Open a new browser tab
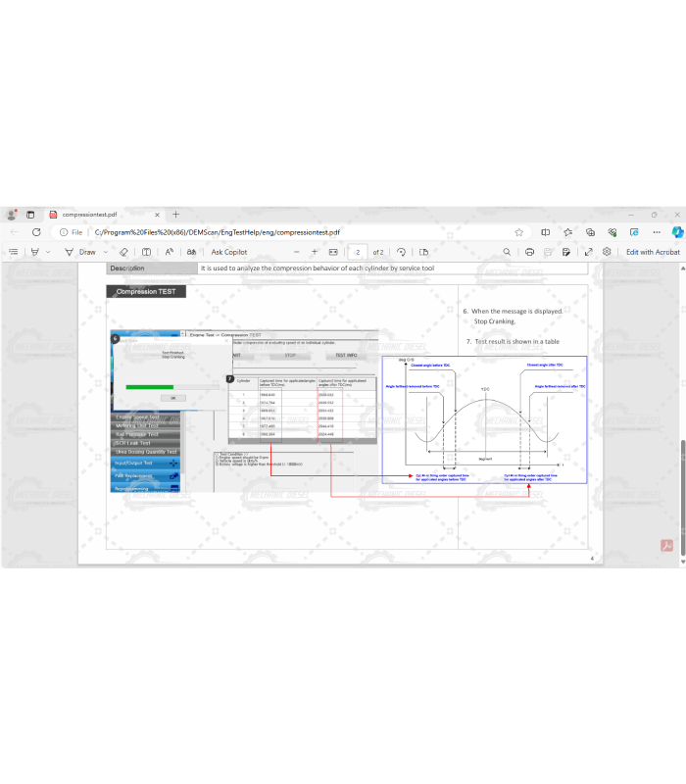Viewport: 686px width, 784px height. (176, 214)
